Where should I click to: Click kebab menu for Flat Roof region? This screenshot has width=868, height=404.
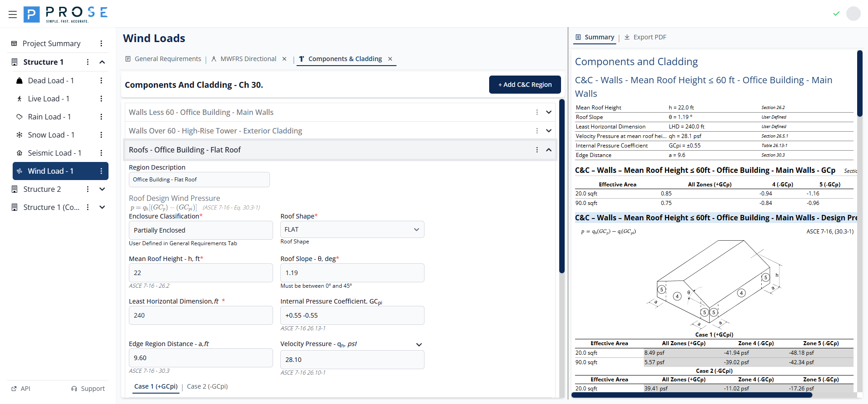[537, 150]
